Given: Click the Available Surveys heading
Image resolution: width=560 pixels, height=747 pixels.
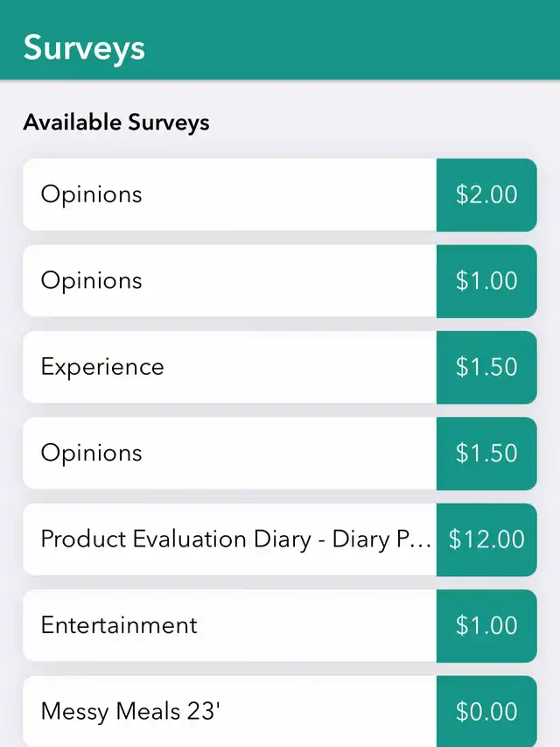Looking at the screenshot, I should [x=116, y=122].
